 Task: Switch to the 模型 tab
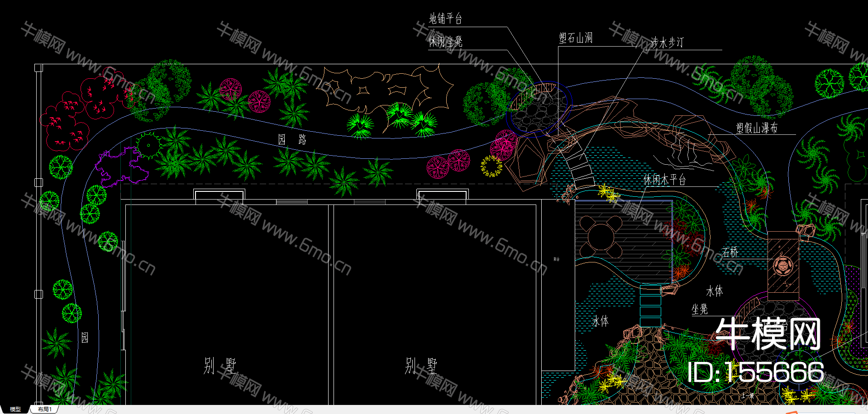coord(15,409)
